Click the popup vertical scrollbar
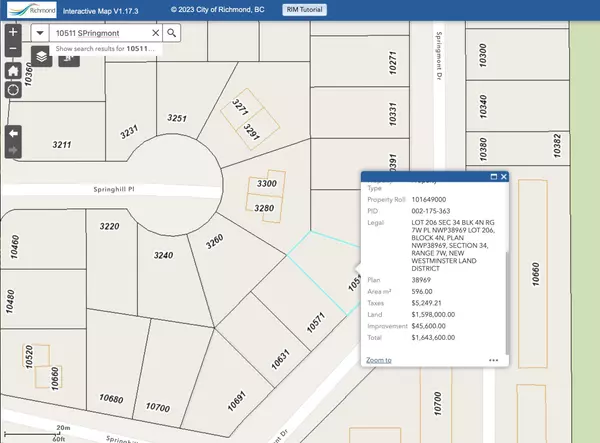The height and width of the screenshot is (443, 600). pyautogui.click(x=507, y=302)
